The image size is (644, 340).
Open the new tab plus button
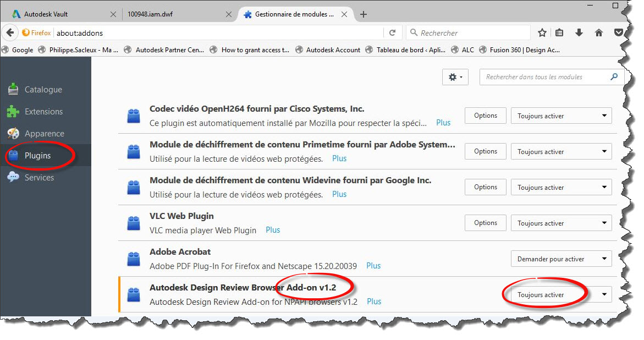click(364, 14)
